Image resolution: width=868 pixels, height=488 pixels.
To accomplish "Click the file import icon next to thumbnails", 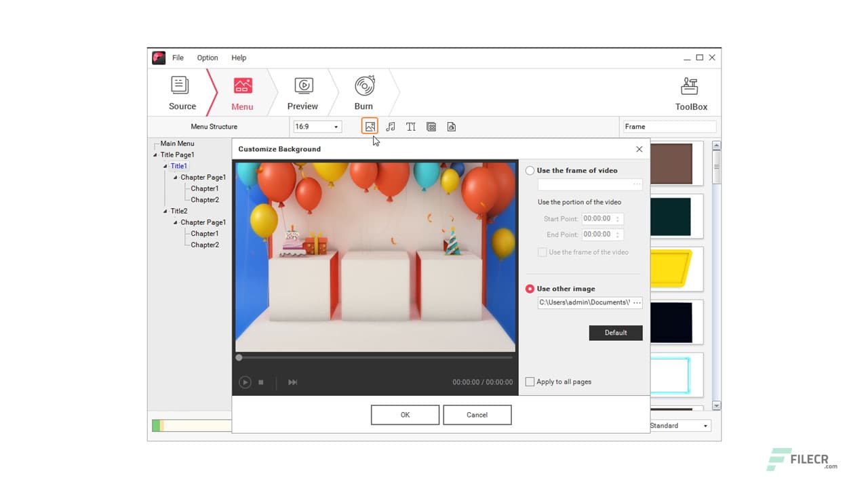I will (x=452, y=126).
